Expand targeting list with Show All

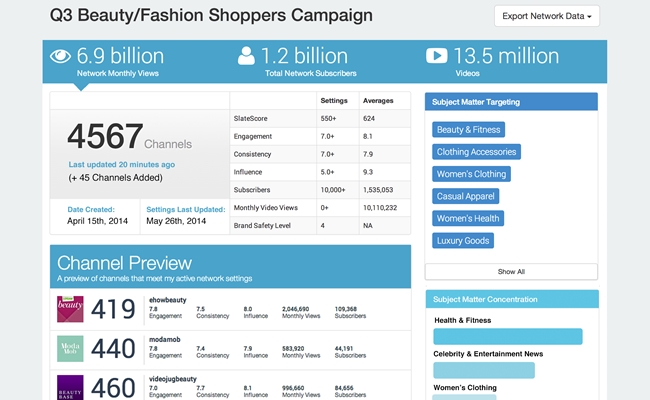pyautogui.click(x=511, y=271)
